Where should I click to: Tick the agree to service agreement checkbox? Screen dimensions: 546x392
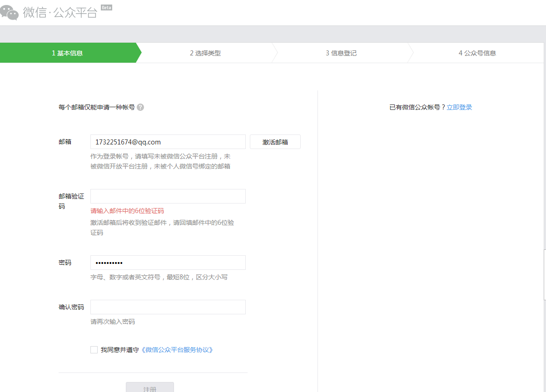tap(94, 350)
